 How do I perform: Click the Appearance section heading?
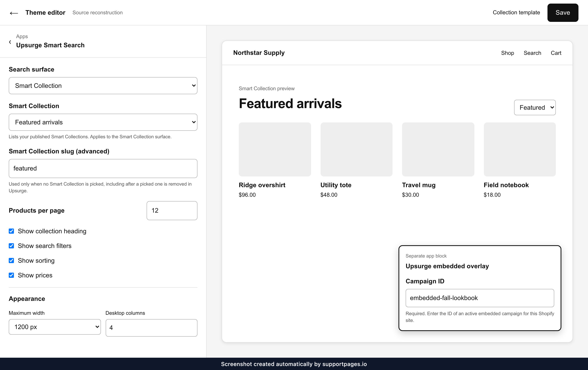[27, 299]
